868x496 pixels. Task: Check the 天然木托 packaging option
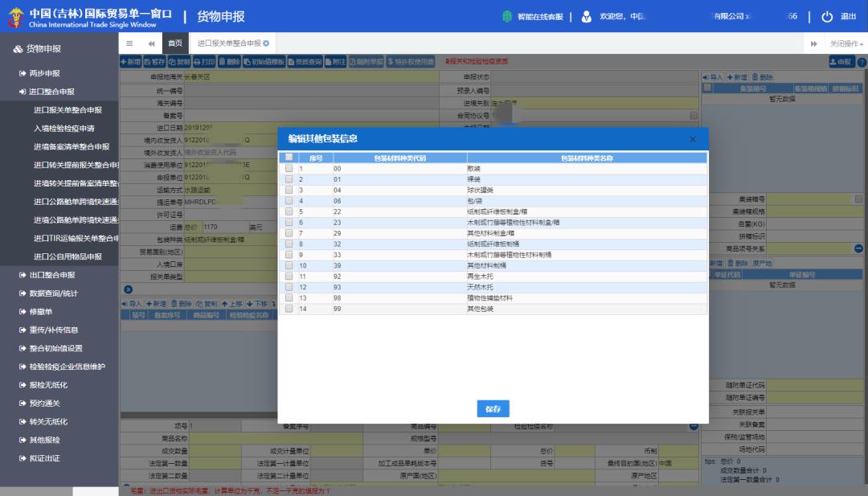(x=289, y=285)
